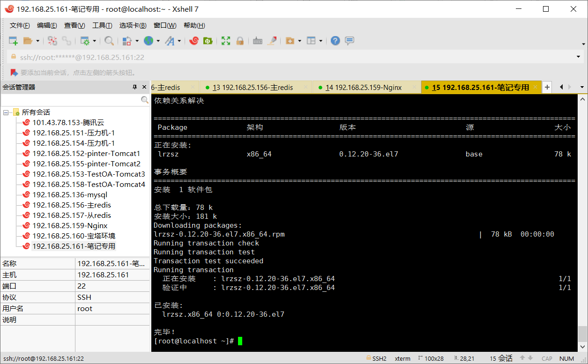Open dropdown next to layout icon
Image resolution: width=588 pixels, height=364 pixels.
coord(321,41)
